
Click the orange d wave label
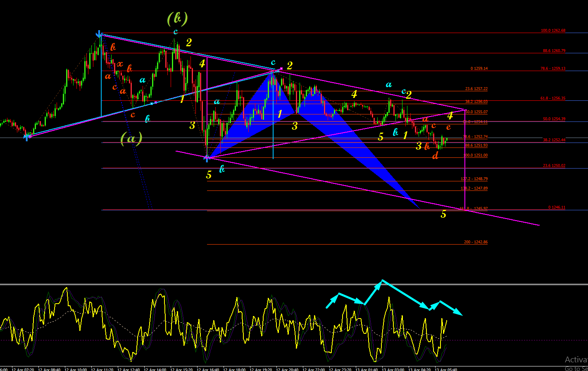click(x=435, y=155)
